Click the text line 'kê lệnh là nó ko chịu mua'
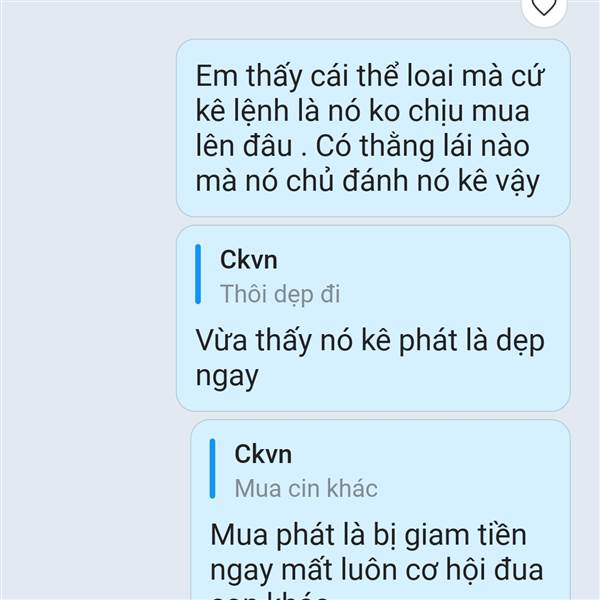Viewport: 600px width, 600px height. (x=362, y=111)
